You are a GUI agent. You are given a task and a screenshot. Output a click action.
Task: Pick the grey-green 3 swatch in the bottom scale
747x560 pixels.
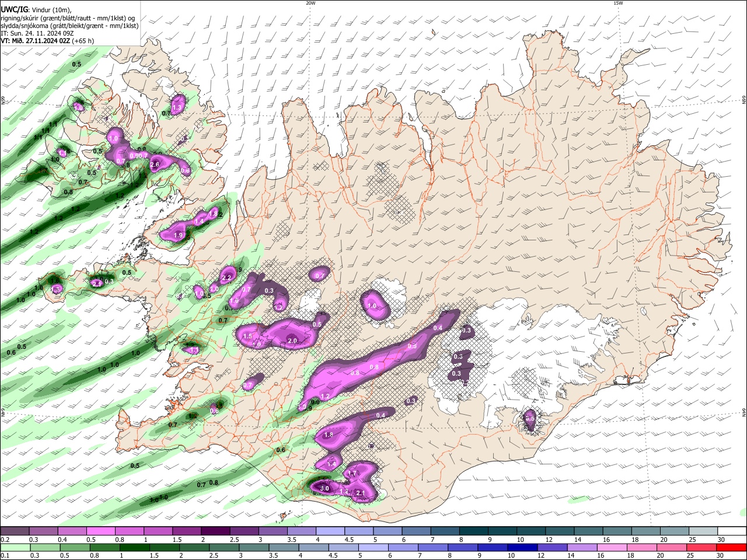pyautogui.click(x=254, y=547)
